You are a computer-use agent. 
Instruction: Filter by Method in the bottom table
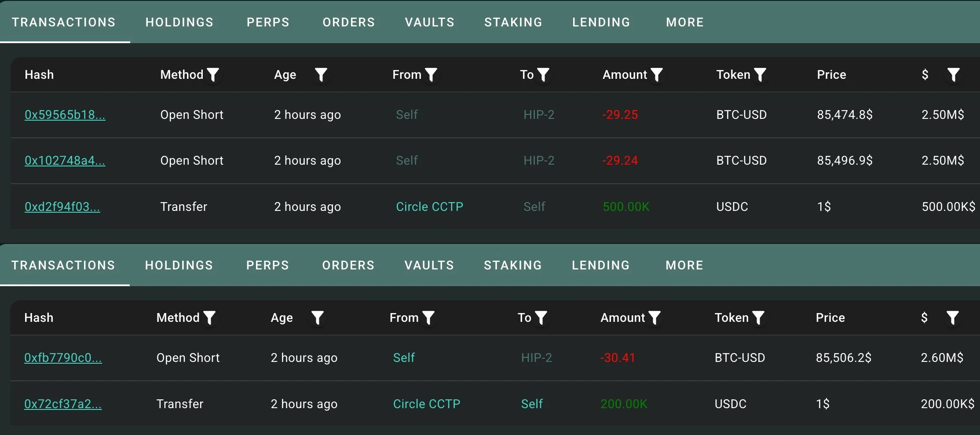(209, 318)
